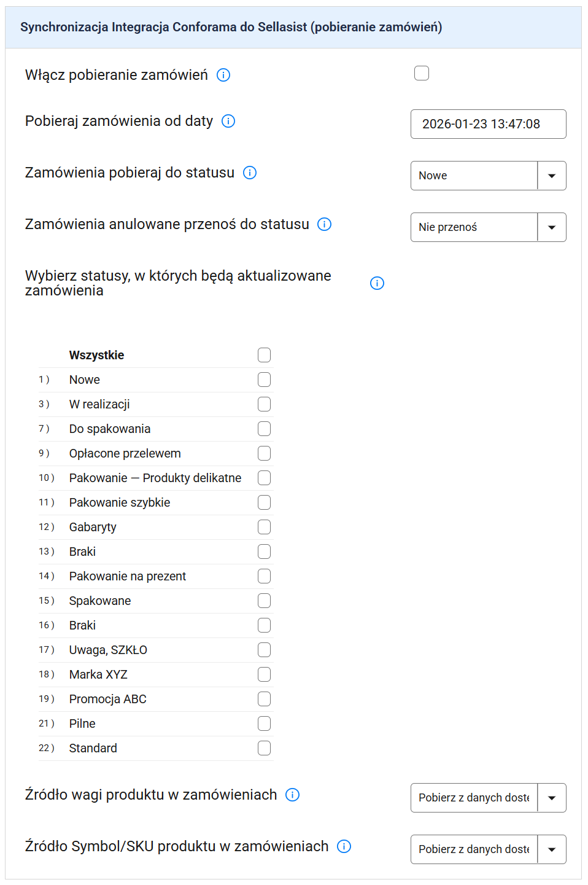
Task: Open the Nowe status dropdown
Action: tap(488, 176)
